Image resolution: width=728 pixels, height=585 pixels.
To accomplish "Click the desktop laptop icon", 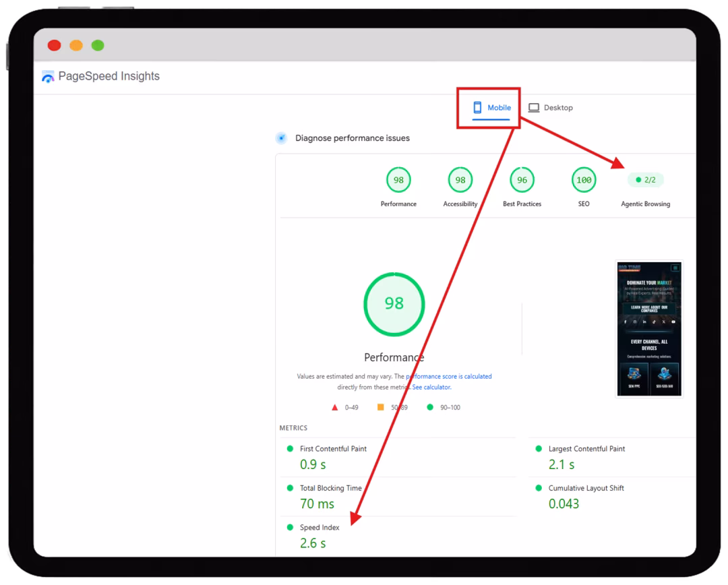I will click(x=534, y=108).
